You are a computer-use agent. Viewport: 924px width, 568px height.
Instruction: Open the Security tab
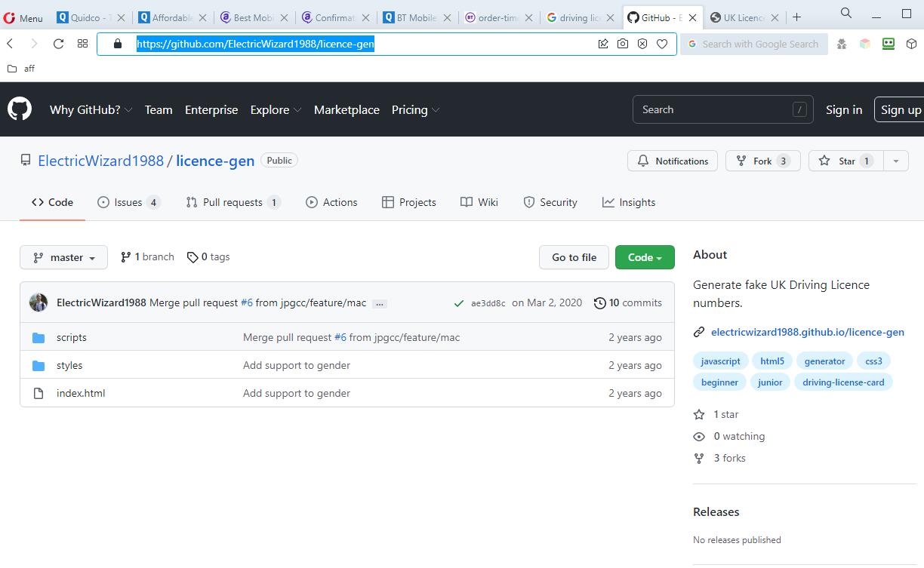550,202
